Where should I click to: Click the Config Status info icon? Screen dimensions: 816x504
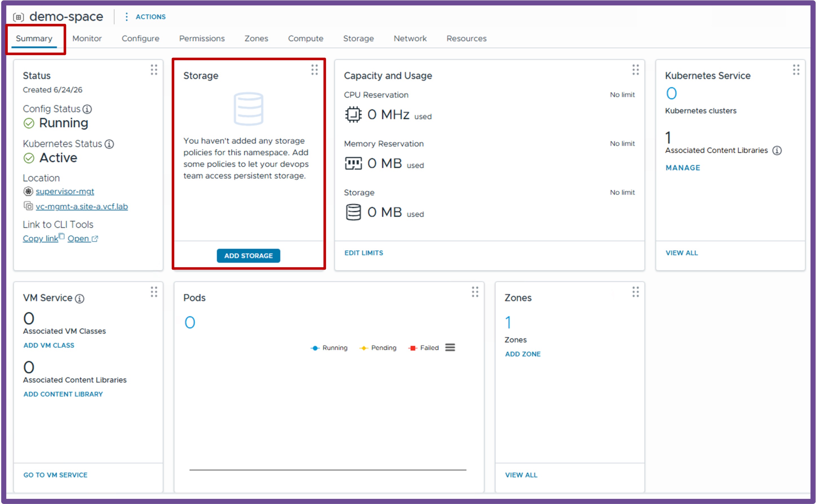[87, 109]
